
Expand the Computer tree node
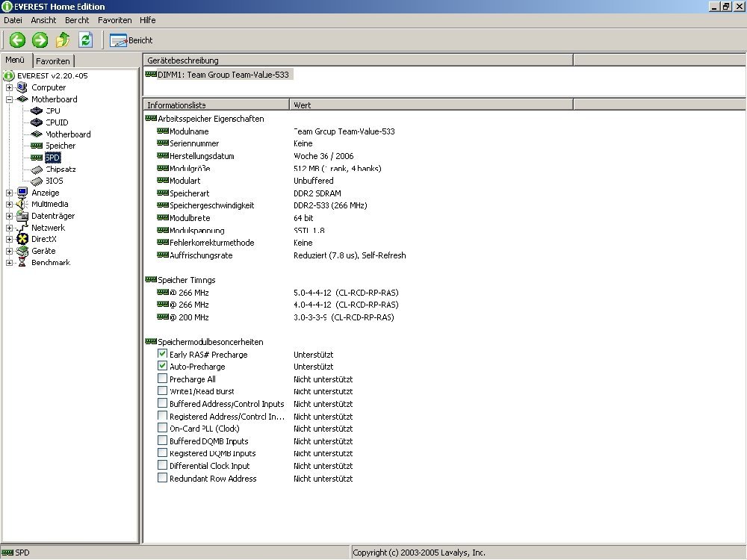click(x=10, y=87)
